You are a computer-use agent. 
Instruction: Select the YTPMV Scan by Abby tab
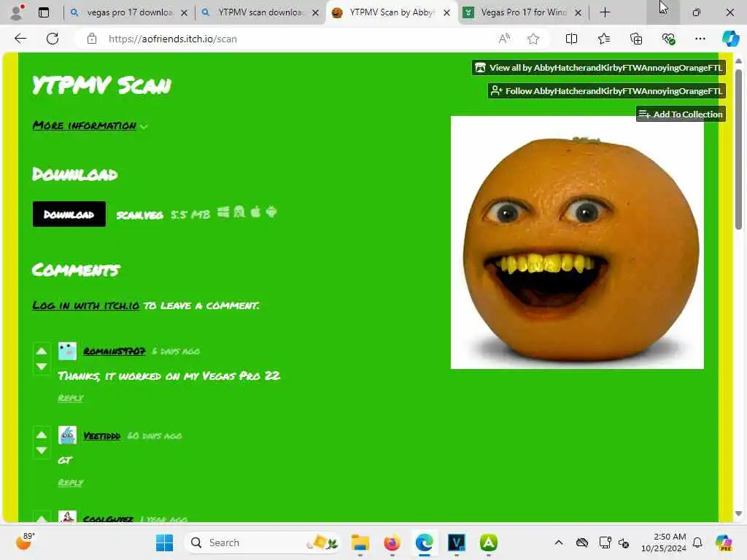point(392,12)
